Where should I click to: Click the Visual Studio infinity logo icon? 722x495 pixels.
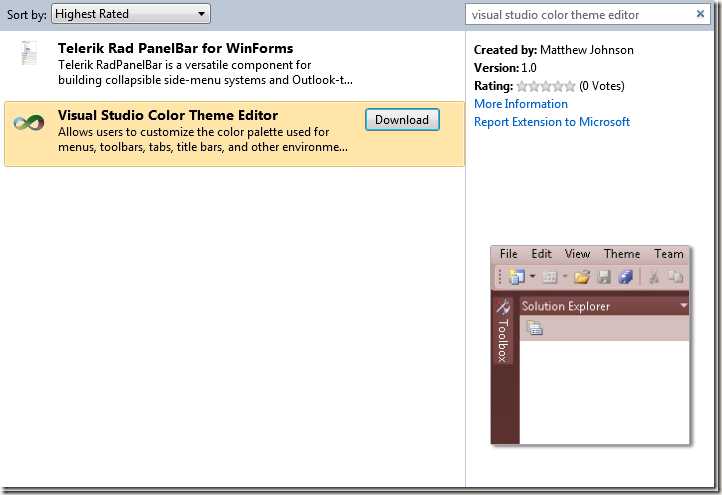click(x=29, y=122)
